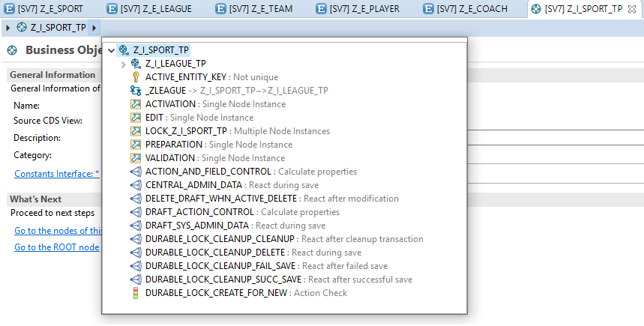The width and height of the screenshot is (644, 326).
Task: Click the Z_E_TEAM tab entity icon
Action: pyautogui.click(x=221, y=9)
